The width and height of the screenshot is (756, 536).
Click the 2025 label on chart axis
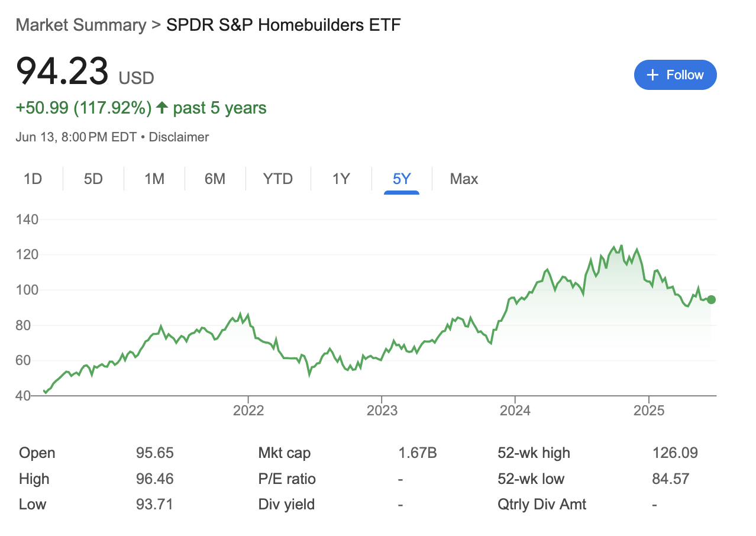(x=649, y=410)
